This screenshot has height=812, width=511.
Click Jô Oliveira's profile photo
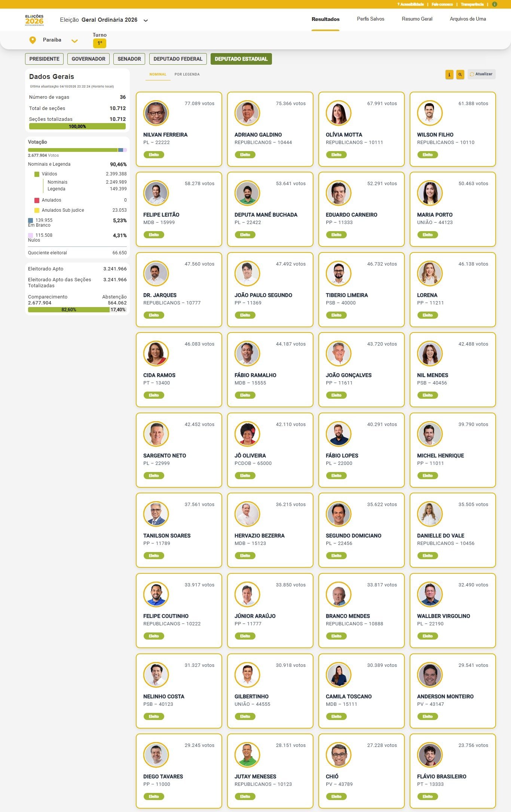click(247, 434)
